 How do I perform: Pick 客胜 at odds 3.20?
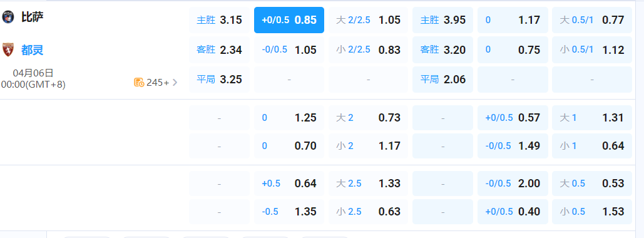click(x=442, y=49)
